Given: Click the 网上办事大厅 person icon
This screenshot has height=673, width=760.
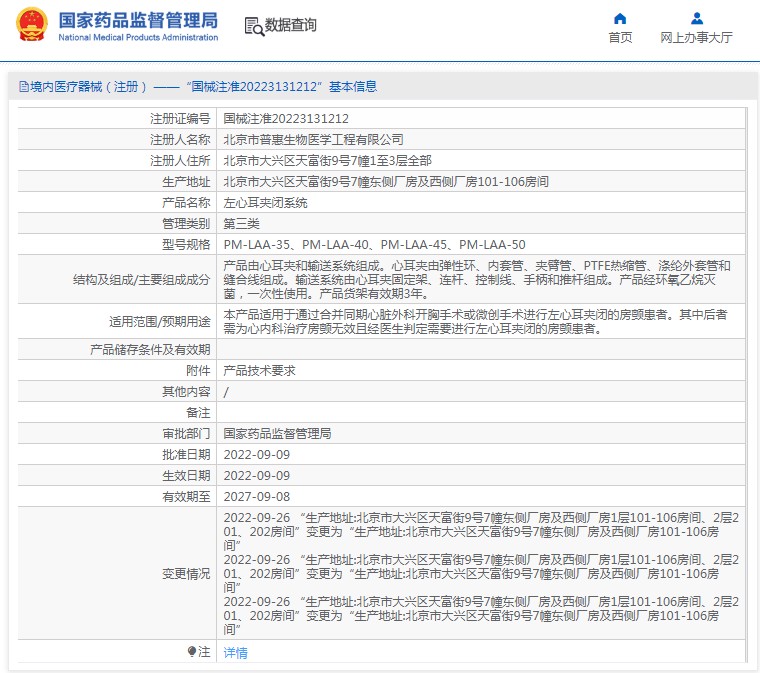Looking at the screenshot, I should coord(696,18).
